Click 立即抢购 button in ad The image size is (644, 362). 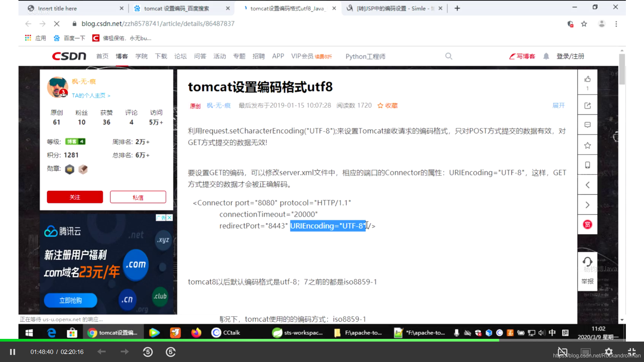pos(70,300)
